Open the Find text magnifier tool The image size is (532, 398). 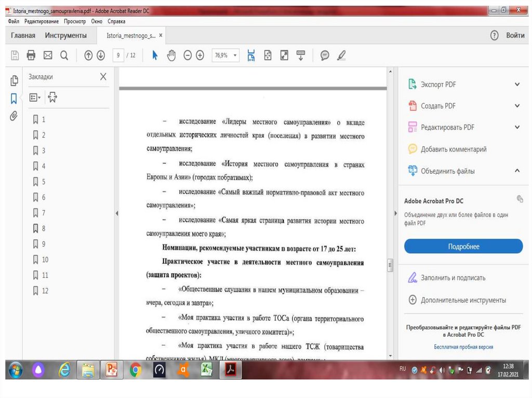tap(64, 55)
